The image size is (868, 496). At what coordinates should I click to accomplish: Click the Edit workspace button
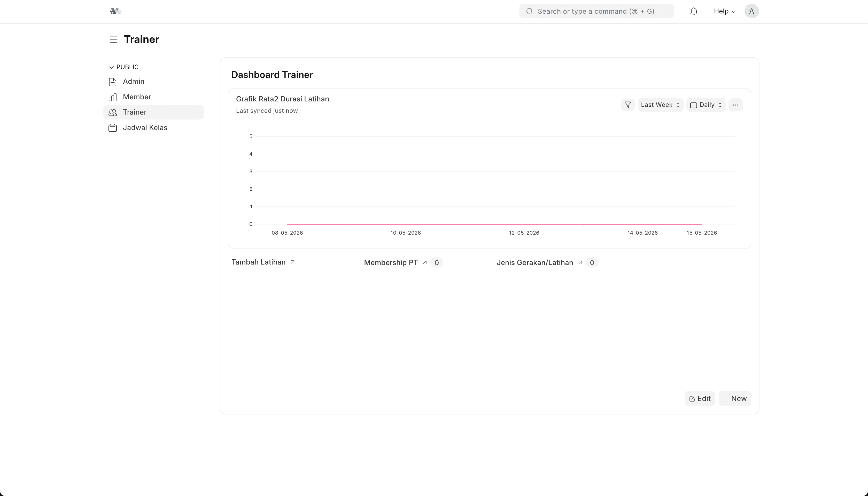(700, 398)
